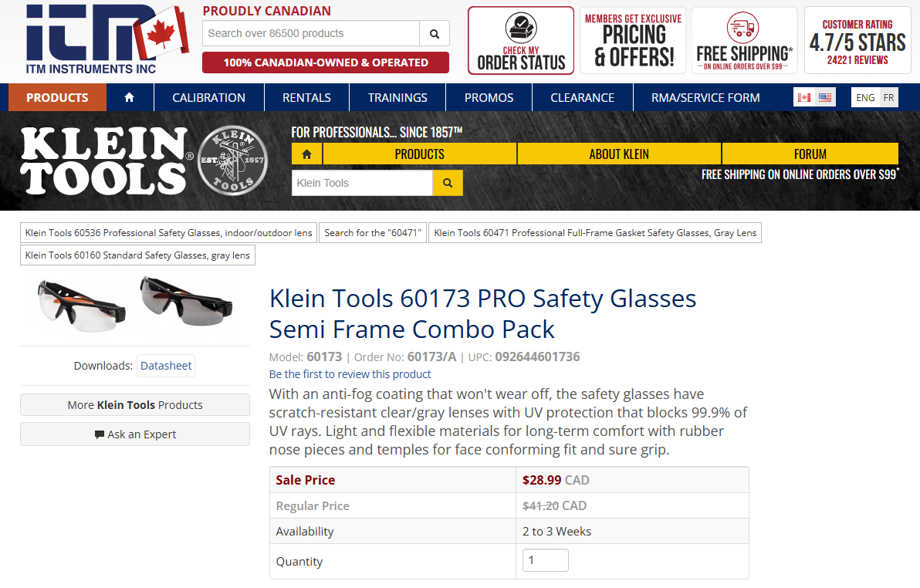Switch currency to US dollars via flag toggle
The width and height of the screenshot is (920, 588).
pyautogui.click(x=824, y=97)
